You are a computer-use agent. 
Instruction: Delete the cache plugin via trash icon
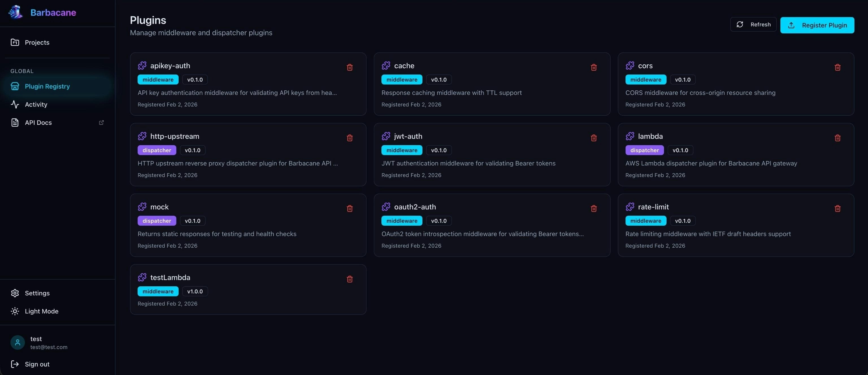(593, 67)
